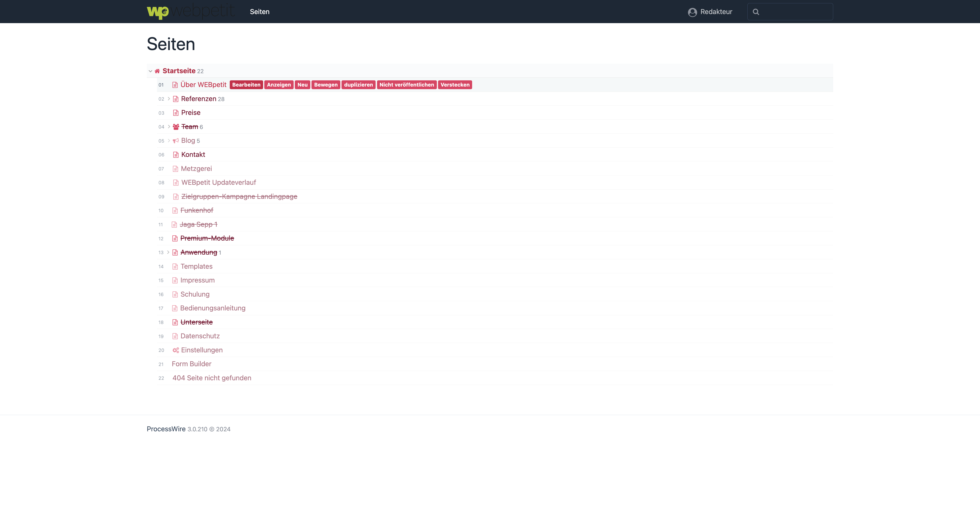980x525 pixels.
Task: Select the Preise page row
Action: pyautogui.click(x=495, y=113)
